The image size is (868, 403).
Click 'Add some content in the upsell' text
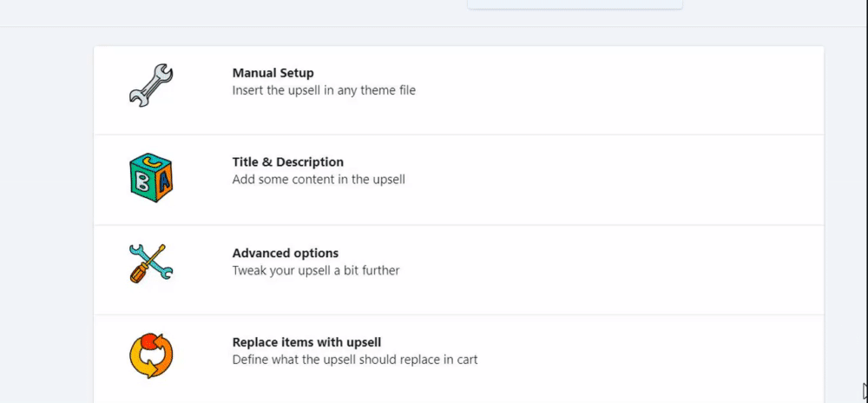point(319,180)
